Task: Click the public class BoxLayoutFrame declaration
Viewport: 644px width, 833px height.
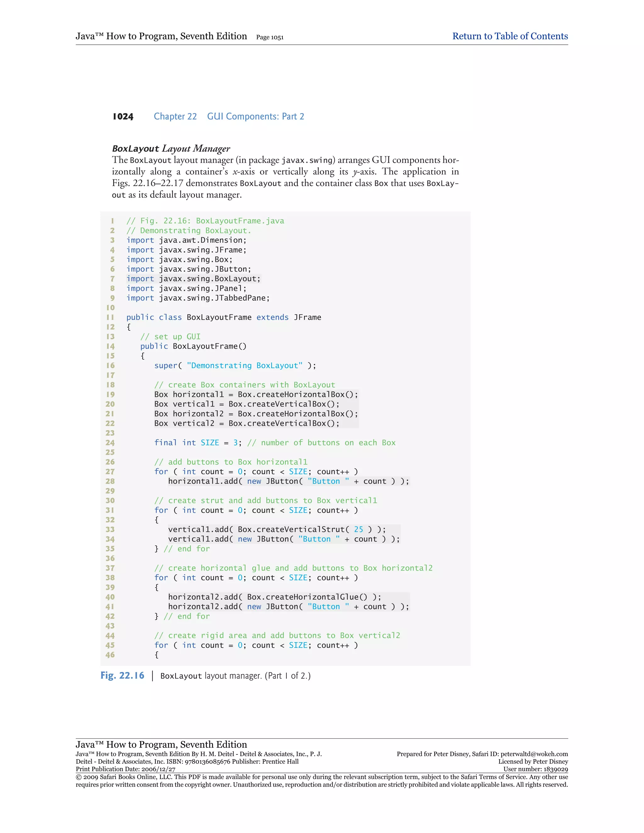Action: 224,317
